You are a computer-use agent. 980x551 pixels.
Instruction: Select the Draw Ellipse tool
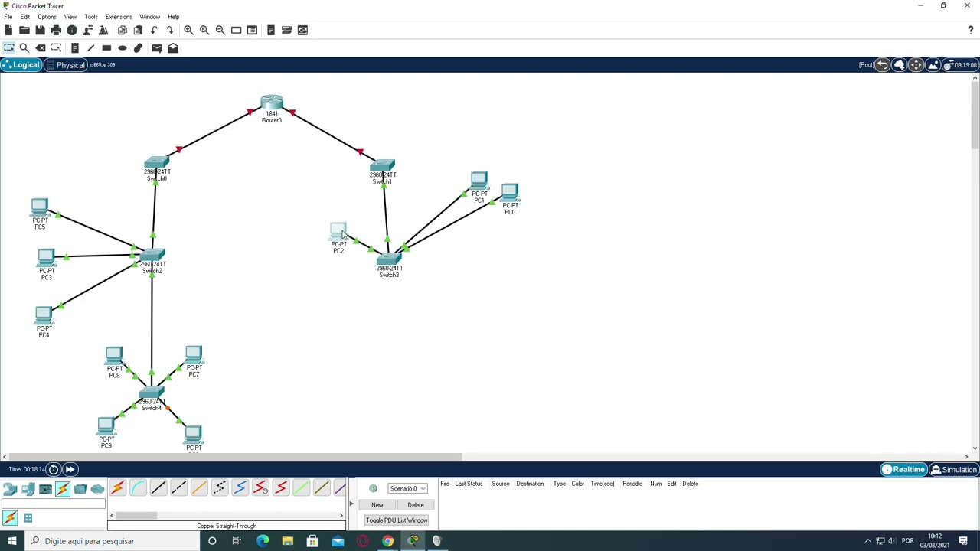click(x=122, y=47)
